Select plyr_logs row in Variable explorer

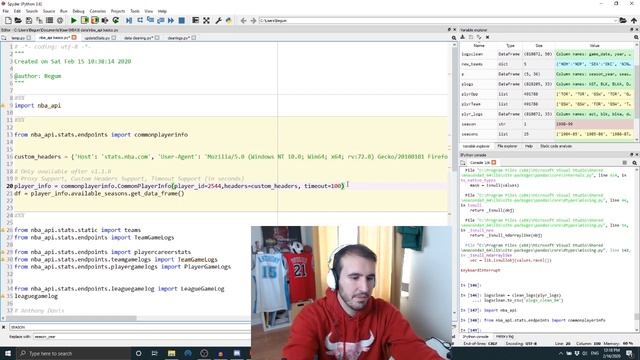(x=547, y=114)
